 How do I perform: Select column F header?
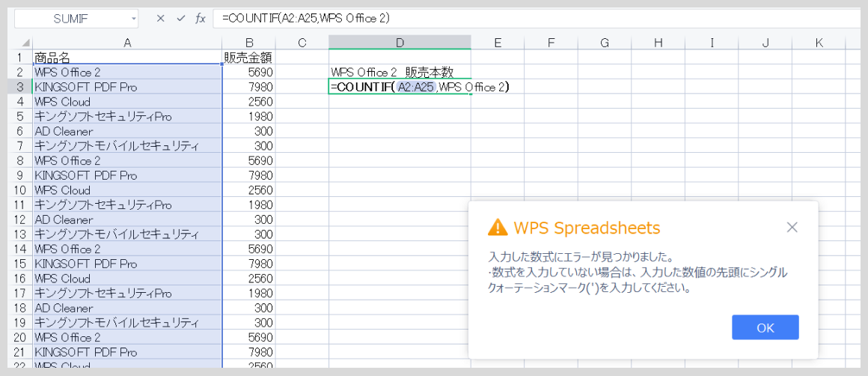tap(551, 43)
